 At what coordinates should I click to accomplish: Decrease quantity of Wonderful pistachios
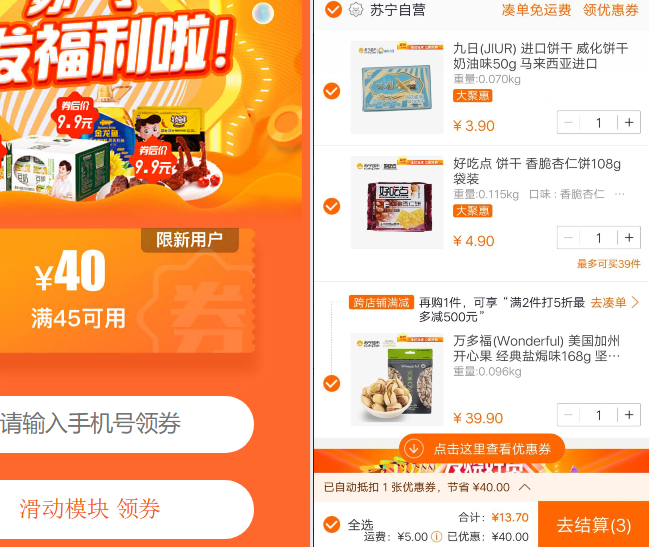568,415
